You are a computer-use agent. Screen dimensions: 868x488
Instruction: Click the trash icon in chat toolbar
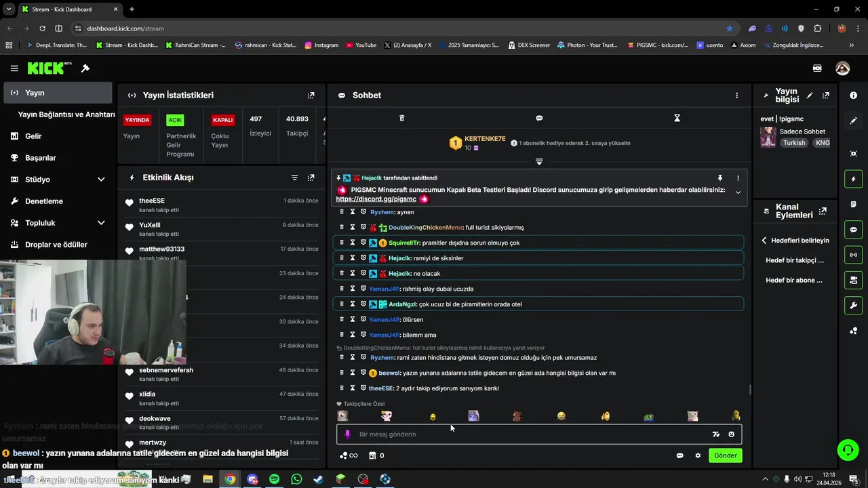tap(401, 118)
